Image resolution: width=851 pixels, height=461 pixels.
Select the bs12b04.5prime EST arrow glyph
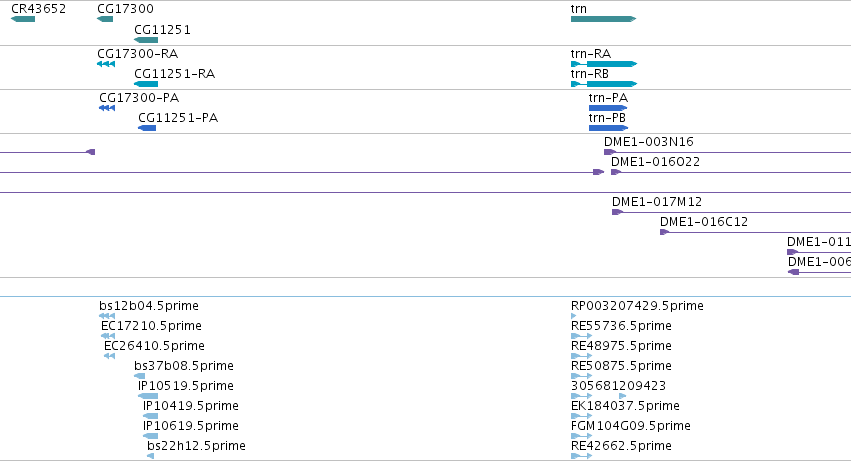107,316
